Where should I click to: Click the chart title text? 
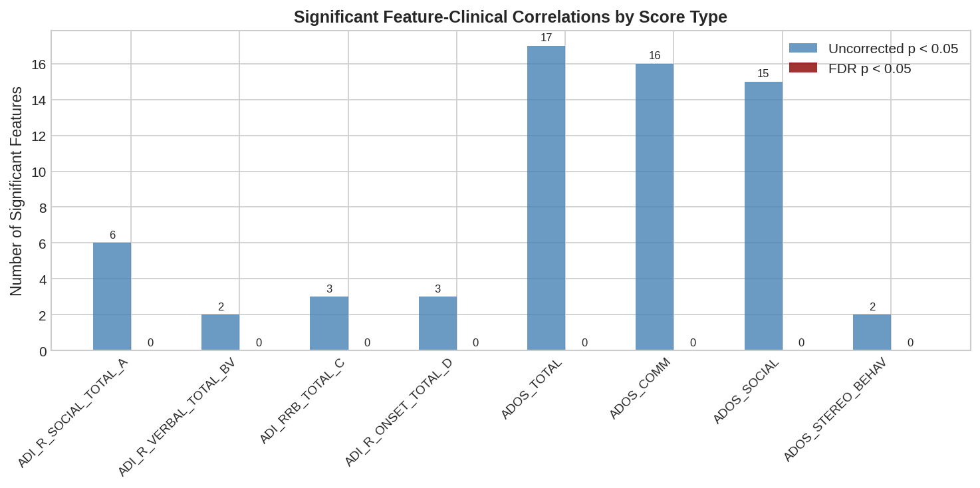[510, 17]
